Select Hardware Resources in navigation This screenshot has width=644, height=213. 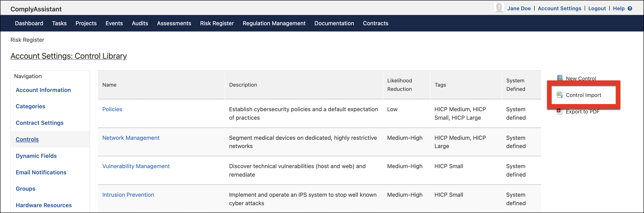(44, 205)
